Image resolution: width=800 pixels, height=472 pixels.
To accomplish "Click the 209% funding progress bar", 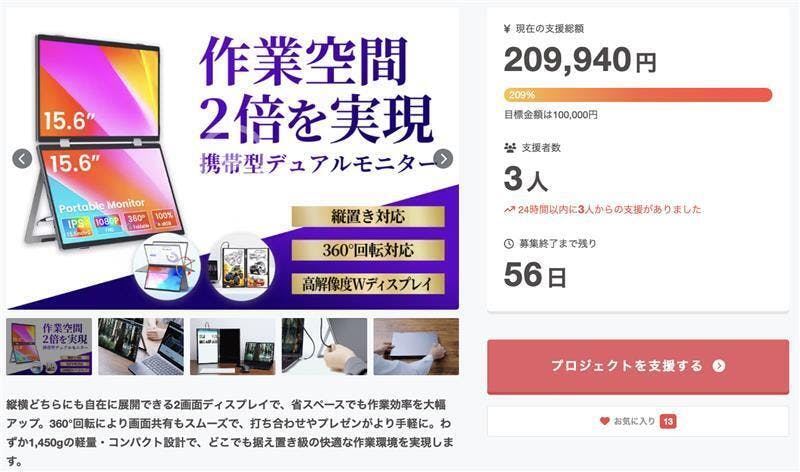I will [x=638, y=95].
